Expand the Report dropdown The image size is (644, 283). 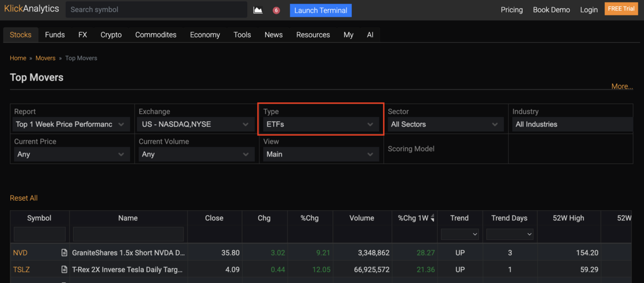[70, 124]
